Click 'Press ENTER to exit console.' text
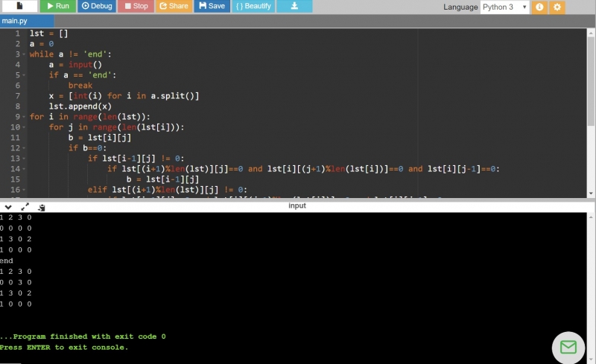 [x=64, y=348]
